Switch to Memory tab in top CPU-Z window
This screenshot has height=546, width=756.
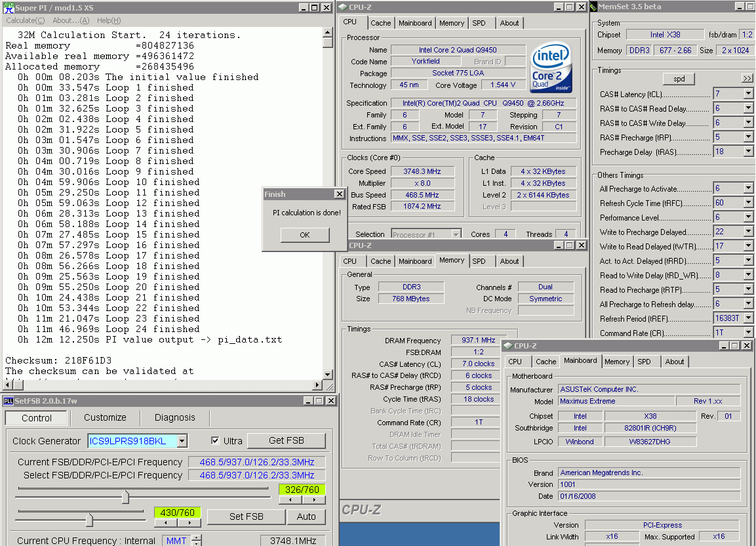click(x=452, y=23)
